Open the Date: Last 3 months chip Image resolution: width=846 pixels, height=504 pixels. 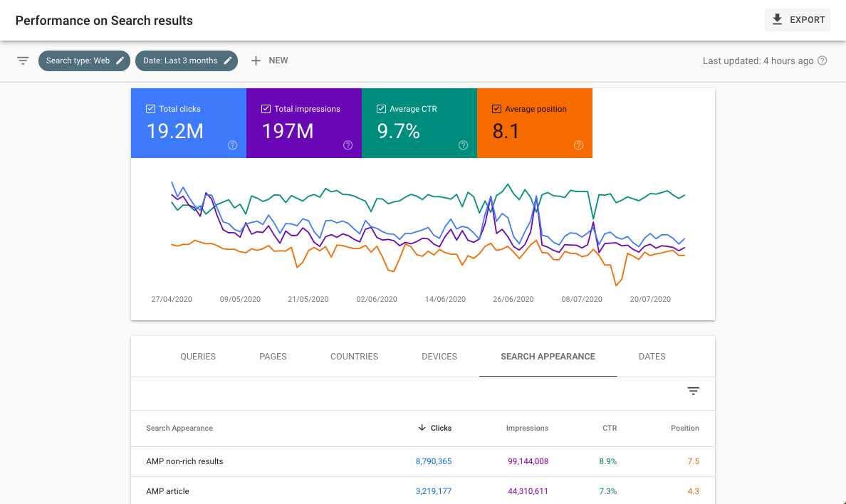[x=182, y=61]
